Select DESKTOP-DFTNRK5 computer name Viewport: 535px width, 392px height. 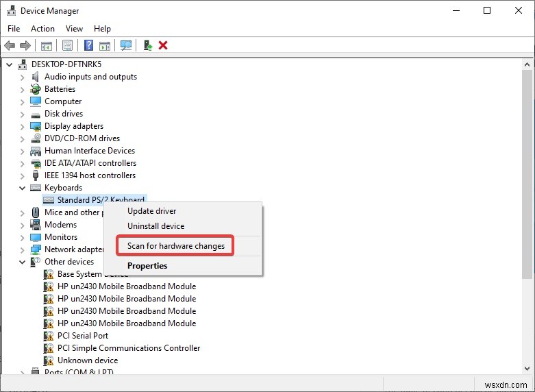point(66,64)
